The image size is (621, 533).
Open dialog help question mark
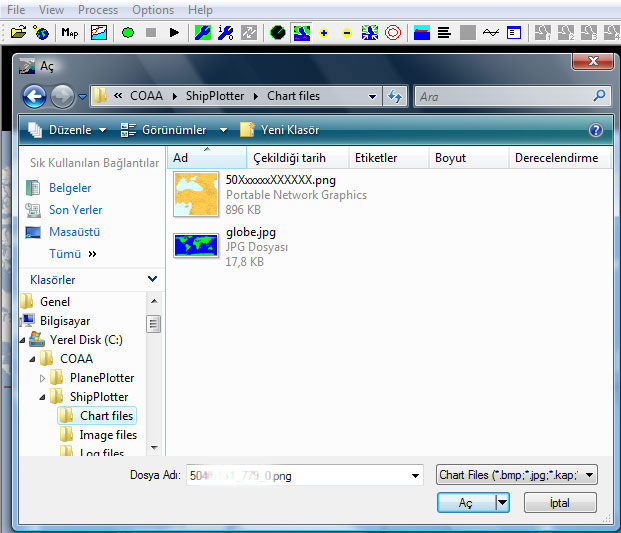pyautogui.click(x=596, y=130)
